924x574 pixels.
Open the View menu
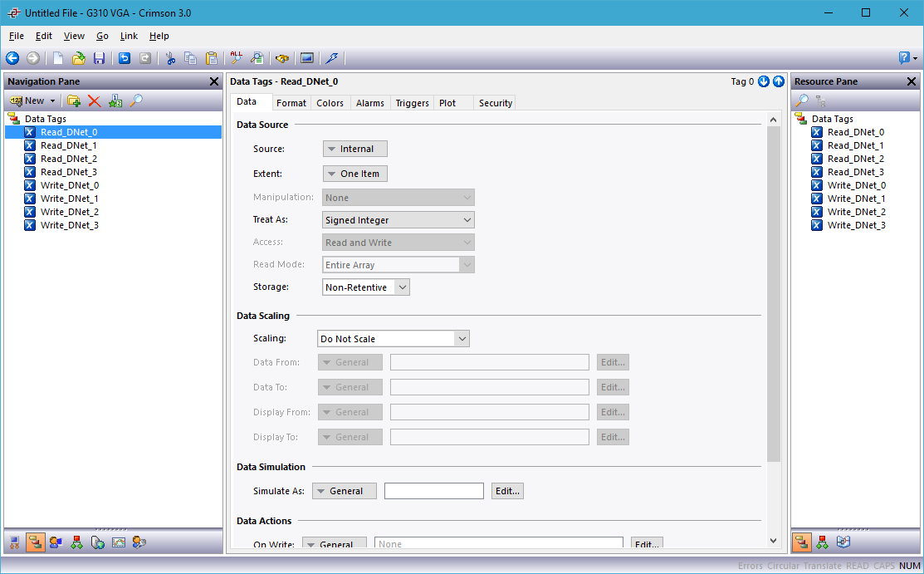[74, 36]
